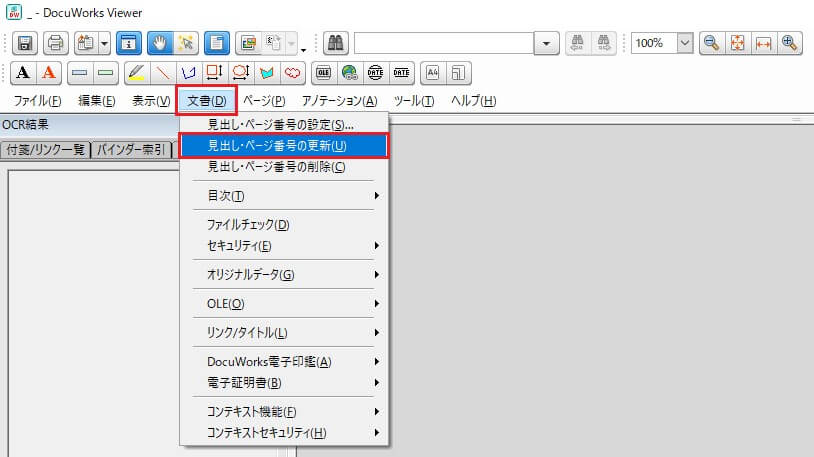The width and height of the screenshot is (814, 457).
Task: Open the 表示(V) menu
Action: point(151,100)
